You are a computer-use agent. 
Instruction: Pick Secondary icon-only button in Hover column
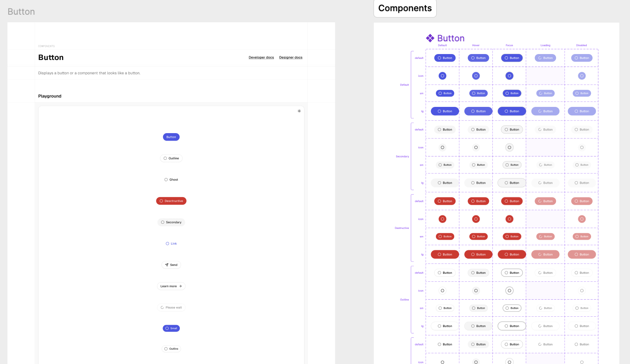[476, 147]
